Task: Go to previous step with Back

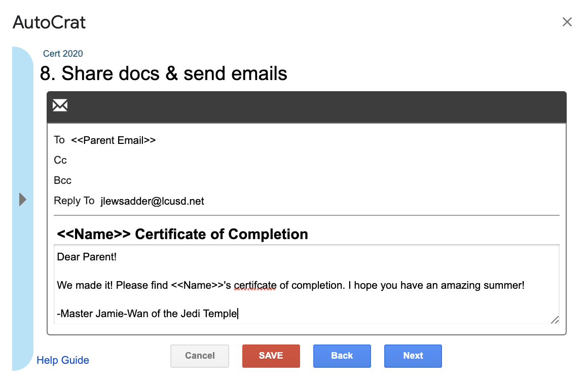Action: click(342, 356)
